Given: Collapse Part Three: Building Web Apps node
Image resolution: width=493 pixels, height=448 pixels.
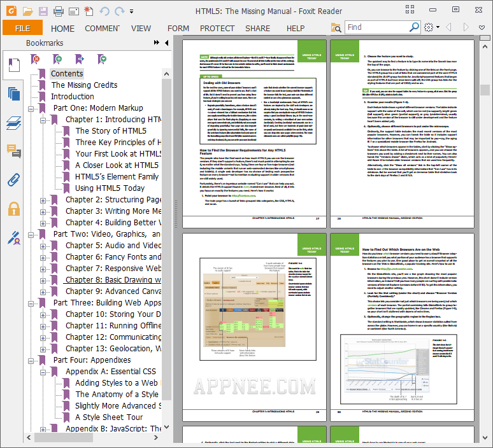Looking at the screenshot, I should click(31, 304).
